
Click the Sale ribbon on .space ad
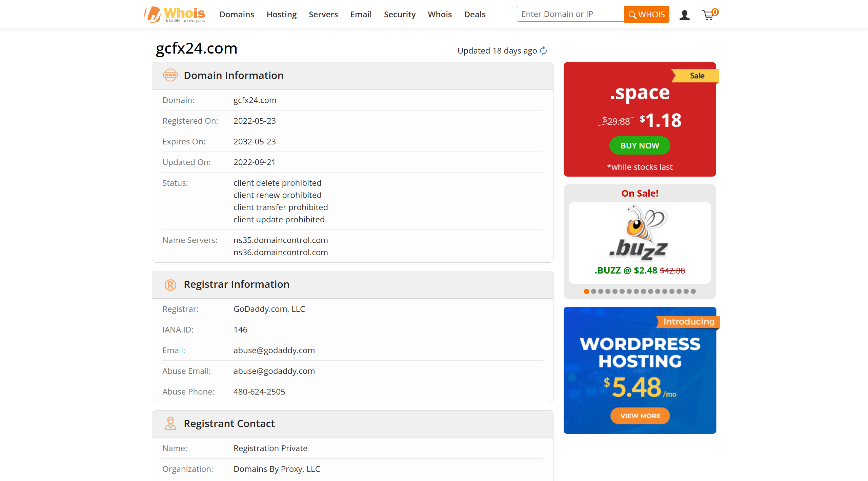pos(695,76)
